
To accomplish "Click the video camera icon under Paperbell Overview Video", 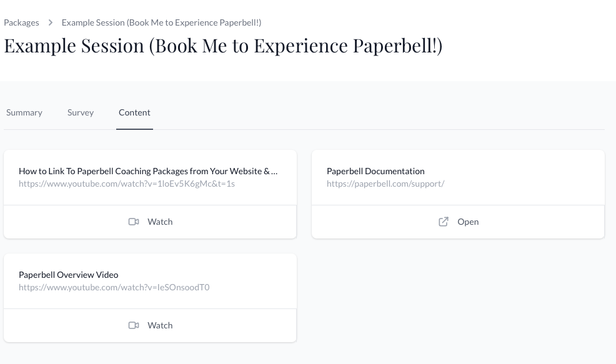I will pyautogui.click(x=133, y=325).
